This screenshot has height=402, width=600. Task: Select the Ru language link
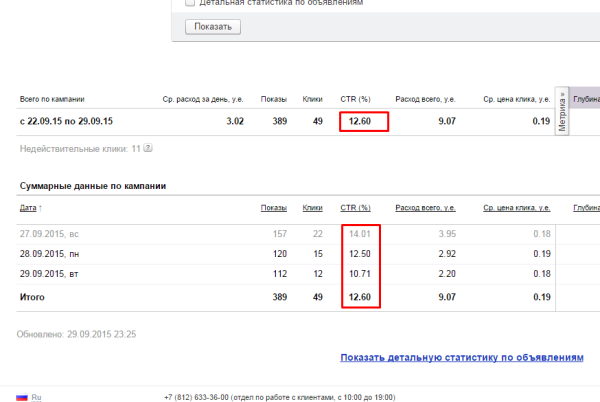(x=36, y=397)
